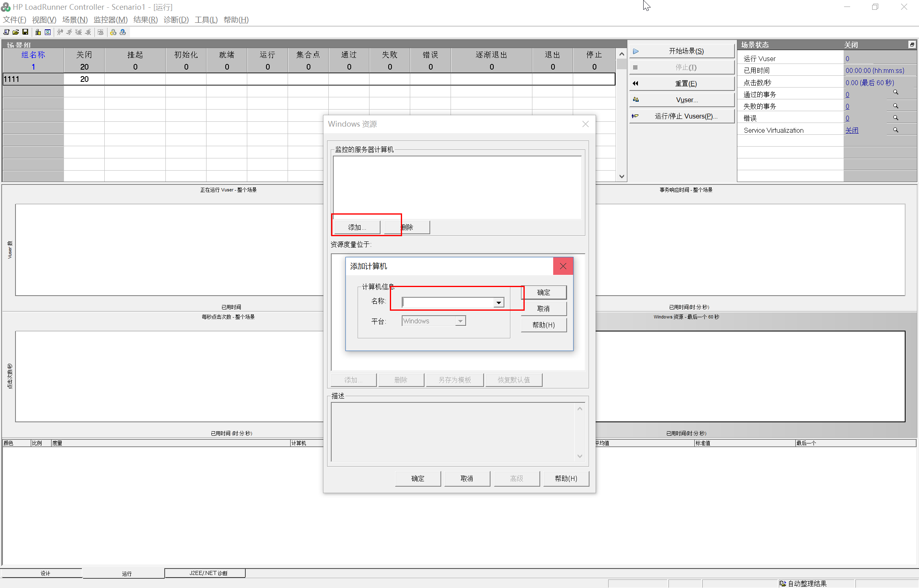Open an existing scenario file

[15, 32]
